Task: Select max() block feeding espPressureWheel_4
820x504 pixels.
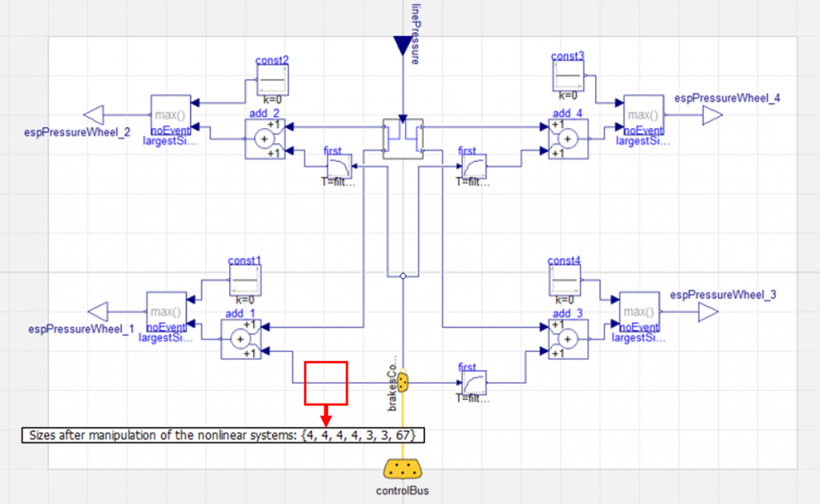Action: tap(644, 115)
